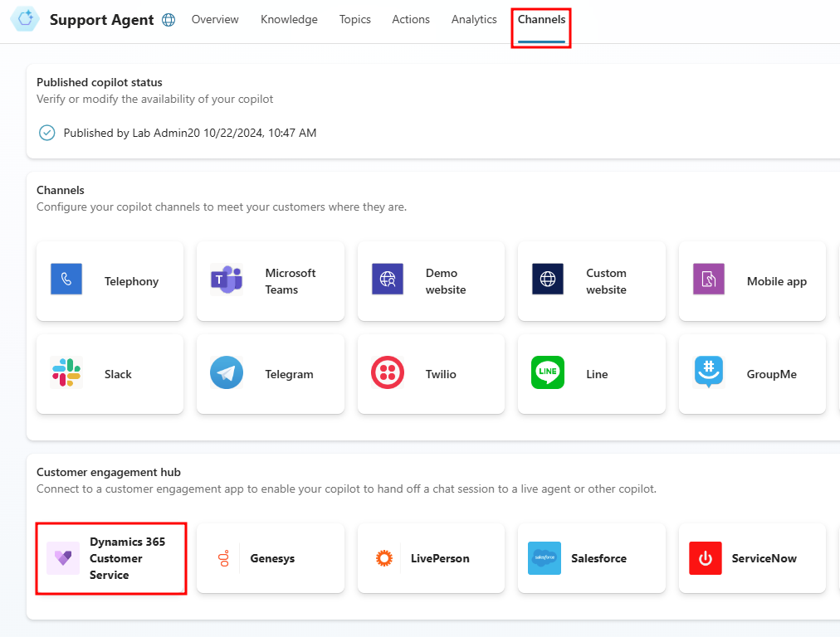The width and height of the screenshot is (840, 637).
Task: Click the Microsoft Teams logo icon
Action: [227, 279]
